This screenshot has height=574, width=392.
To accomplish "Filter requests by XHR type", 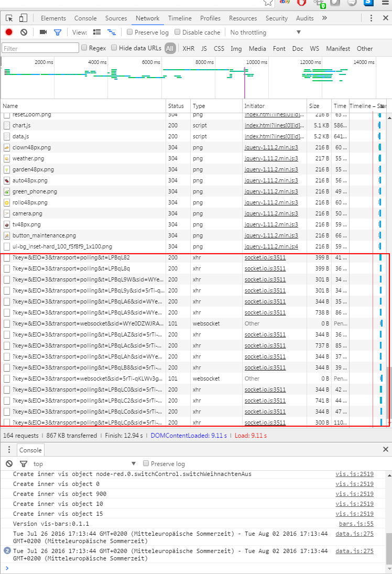I will point(188,49).
